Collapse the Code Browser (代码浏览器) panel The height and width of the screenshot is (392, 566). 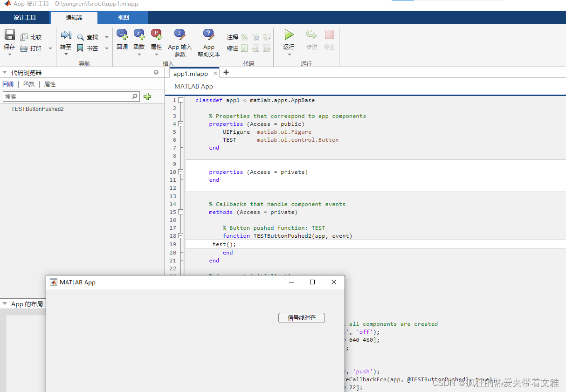5,73
